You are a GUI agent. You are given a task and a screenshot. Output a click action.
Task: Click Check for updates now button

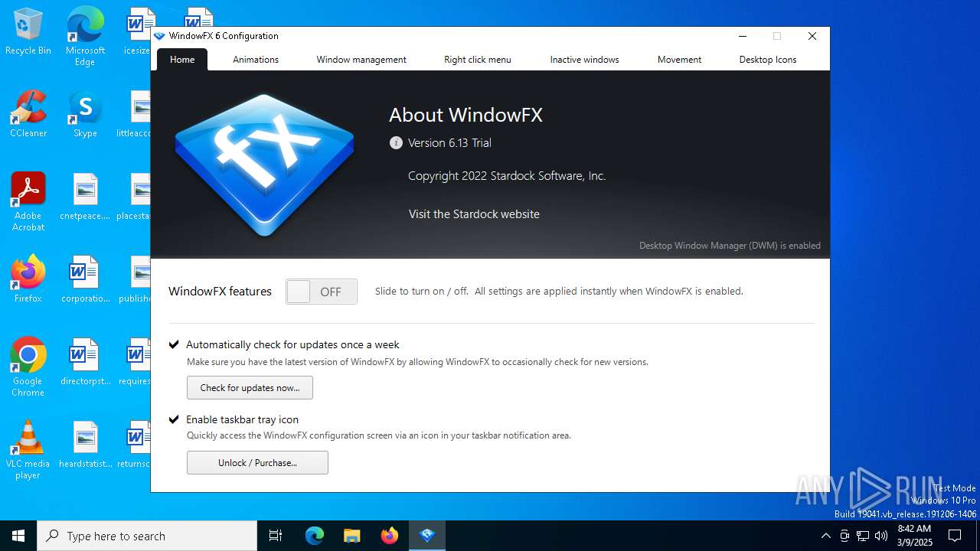250,388
